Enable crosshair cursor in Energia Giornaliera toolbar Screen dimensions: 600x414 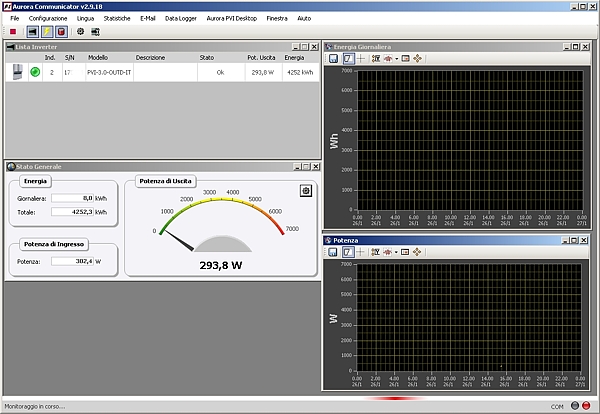click(x=360, y=59)
